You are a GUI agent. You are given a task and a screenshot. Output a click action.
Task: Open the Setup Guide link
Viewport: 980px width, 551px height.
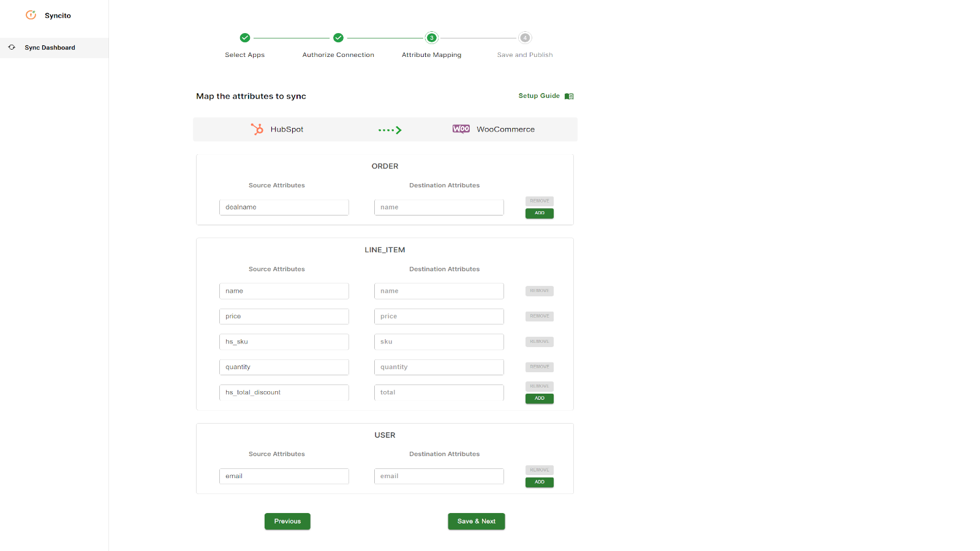[x=539, y=96]
